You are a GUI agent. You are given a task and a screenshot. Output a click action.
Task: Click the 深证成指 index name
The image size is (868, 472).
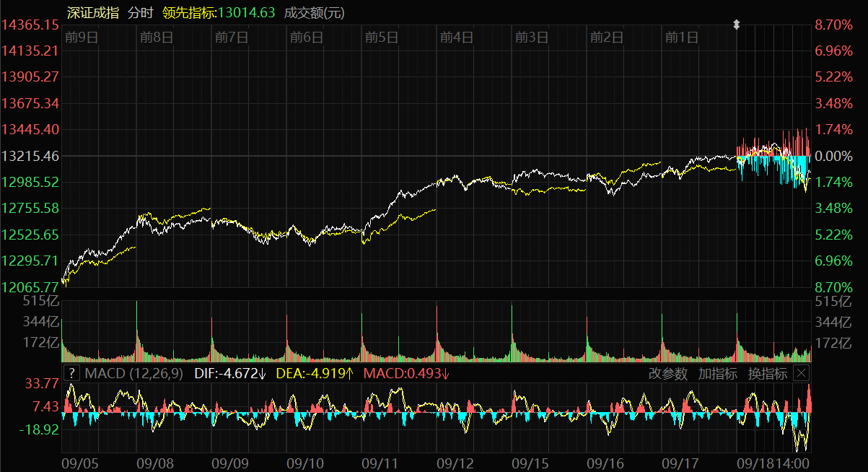click(x=93, y=12)
